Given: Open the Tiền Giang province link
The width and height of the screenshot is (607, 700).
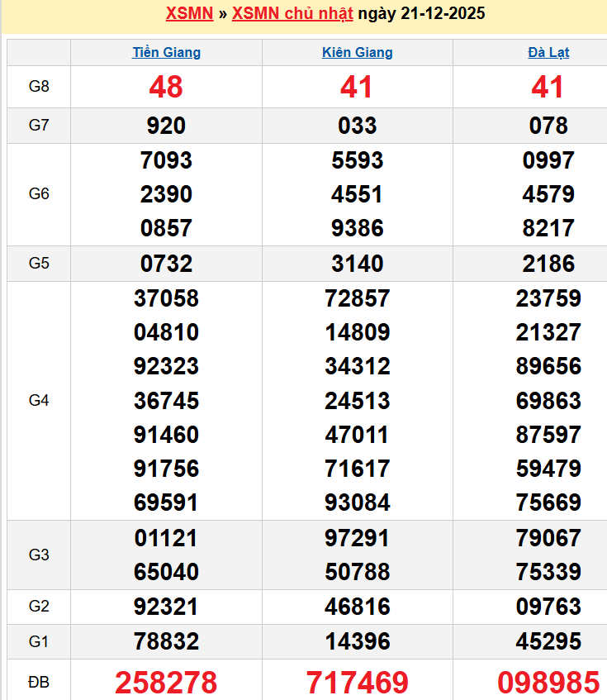Looking at the screenshot, I should pyautogui.click(x=166, y=52).
